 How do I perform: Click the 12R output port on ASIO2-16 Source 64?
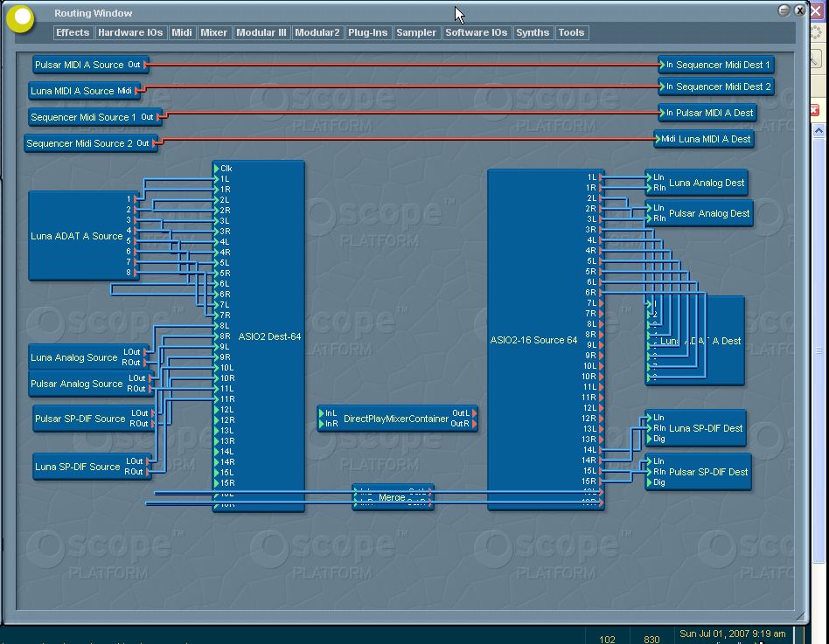click(601, 419)
